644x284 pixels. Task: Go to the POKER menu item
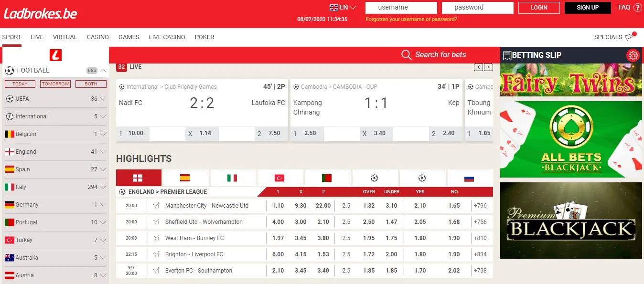[204, 37]
